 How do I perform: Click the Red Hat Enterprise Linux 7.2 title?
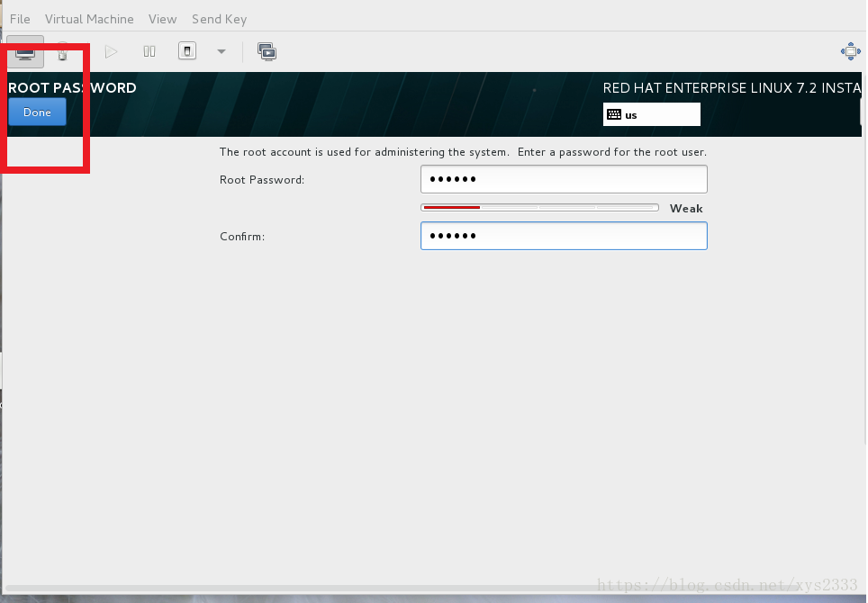732,88
